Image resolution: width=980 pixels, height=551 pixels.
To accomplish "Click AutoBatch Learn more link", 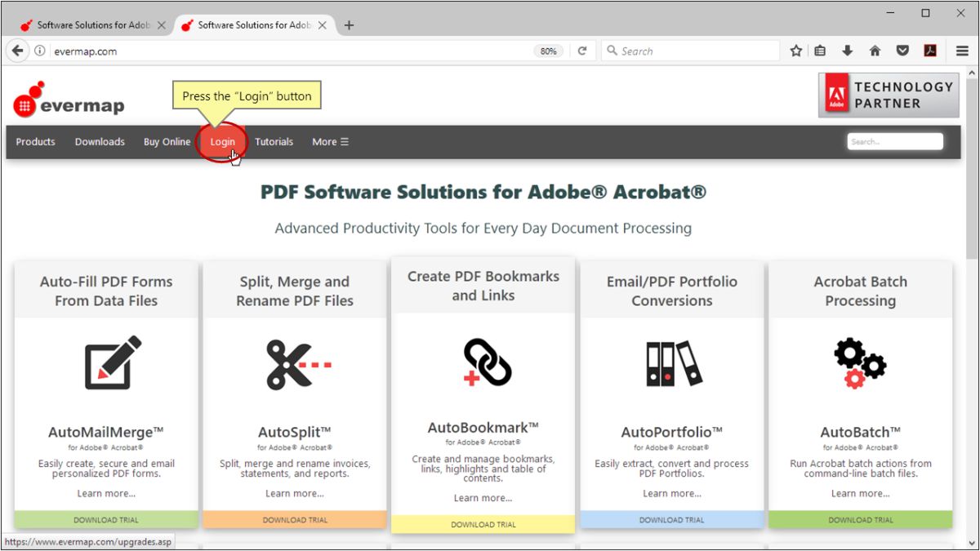I will tap(861, 494).
